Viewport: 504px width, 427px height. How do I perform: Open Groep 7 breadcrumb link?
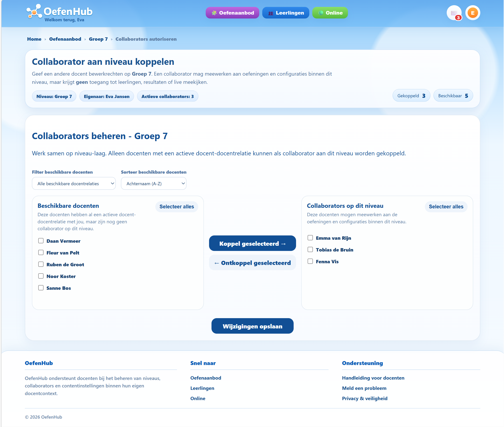[98, 39]
